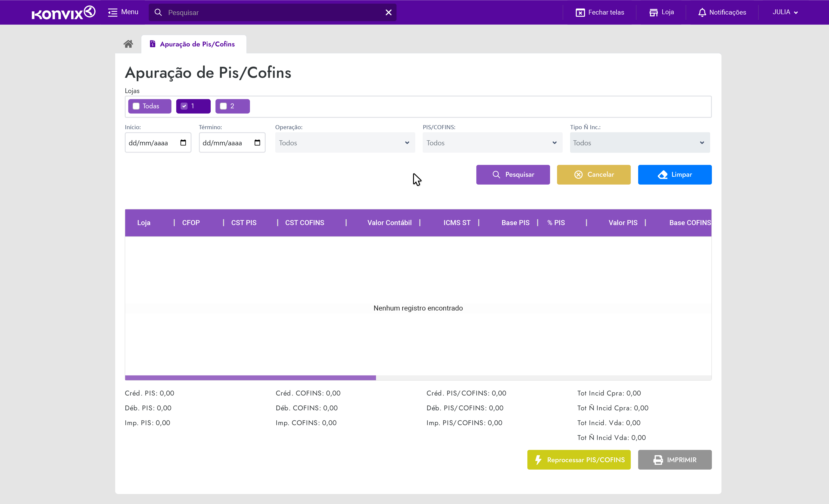Viewport: 829px width, 504px height.
Task: Click the IMPRIMIR button
Action: coord(675,460)
